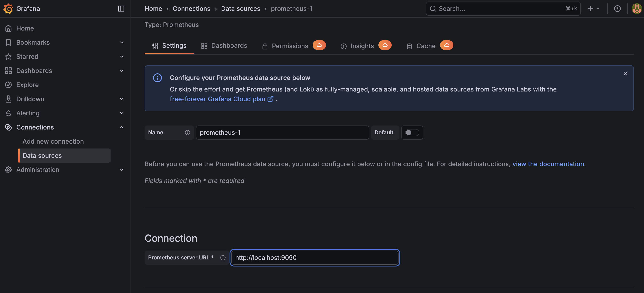This screenshot has width=644, height=293.
Task: Click the Grafana logo icon
Action: click(x=8, y=8)
